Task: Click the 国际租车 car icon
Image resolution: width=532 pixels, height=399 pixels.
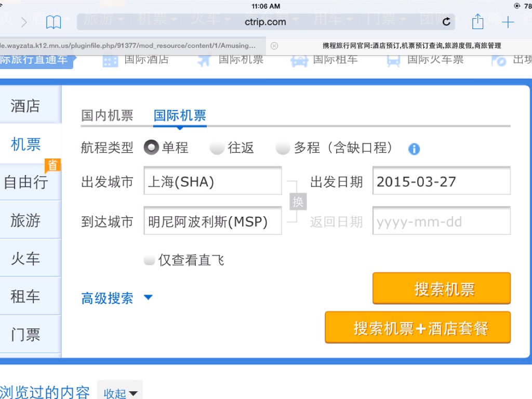Action: (x=299, y=60)
